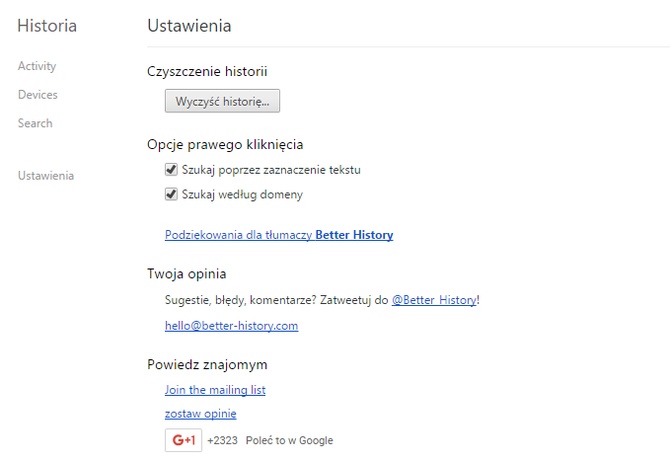Select Search in the left navigation

pos(35,123)
